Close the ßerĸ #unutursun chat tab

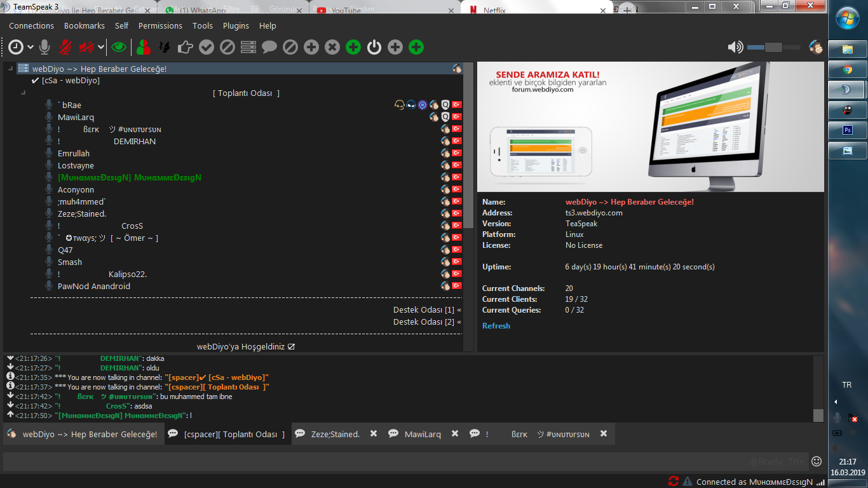tap(604, 434)
